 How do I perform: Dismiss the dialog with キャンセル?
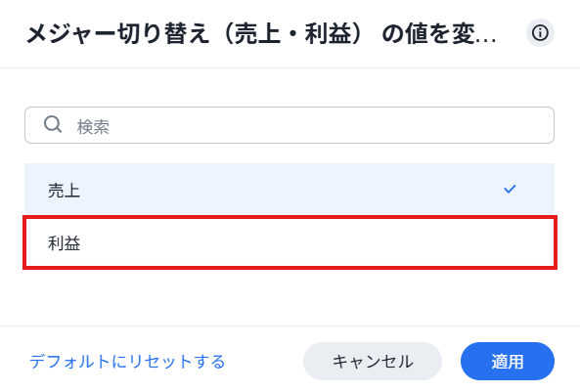pyautogui.click(x=373, y=362)
